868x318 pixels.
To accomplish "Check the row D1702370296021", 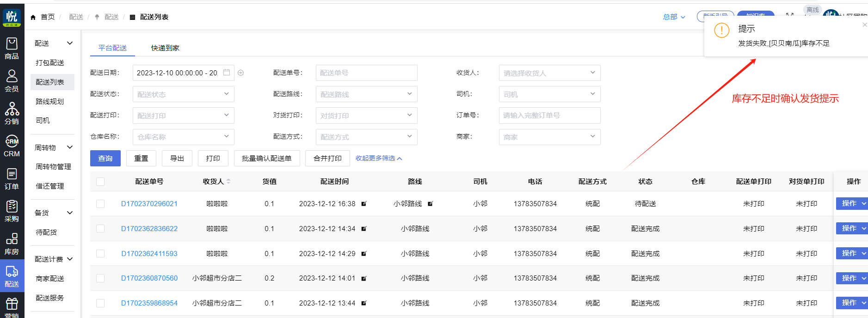I will [100, 204].
